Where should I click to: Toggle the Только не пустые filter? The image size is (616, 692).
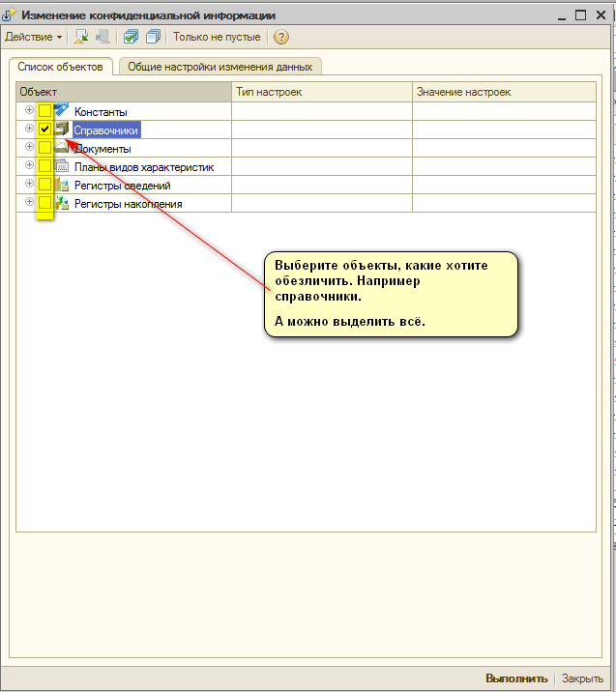[217, 37]
